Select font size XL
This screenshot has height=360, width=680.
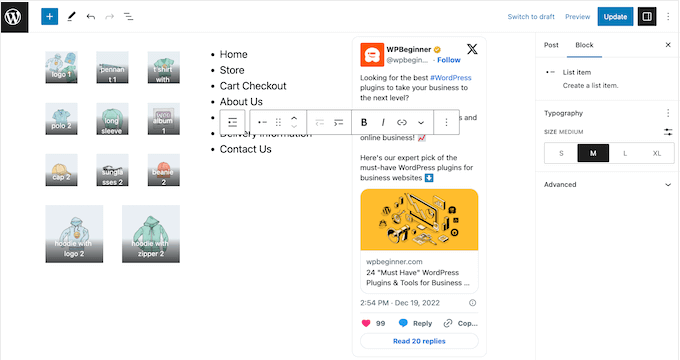pos(657,153)
